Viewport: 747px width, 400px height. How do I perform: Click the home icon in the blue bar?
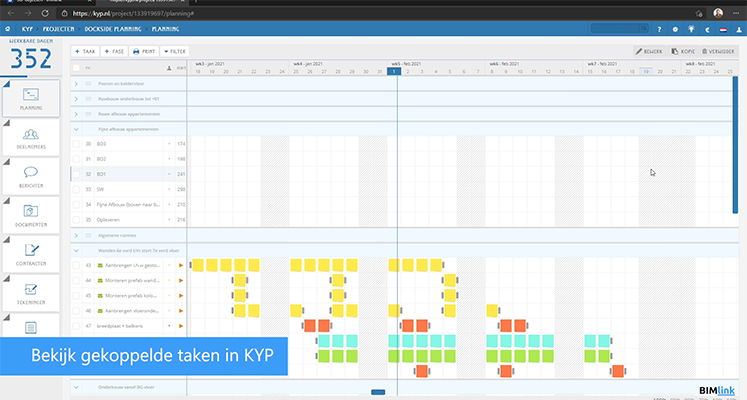[x=8, y=29]
